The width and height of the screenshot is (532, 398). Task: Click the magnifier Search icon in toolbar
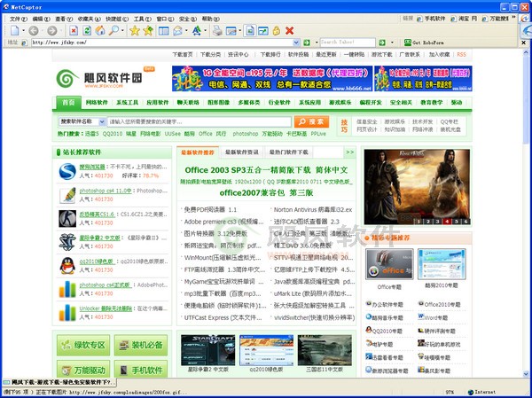113,31
